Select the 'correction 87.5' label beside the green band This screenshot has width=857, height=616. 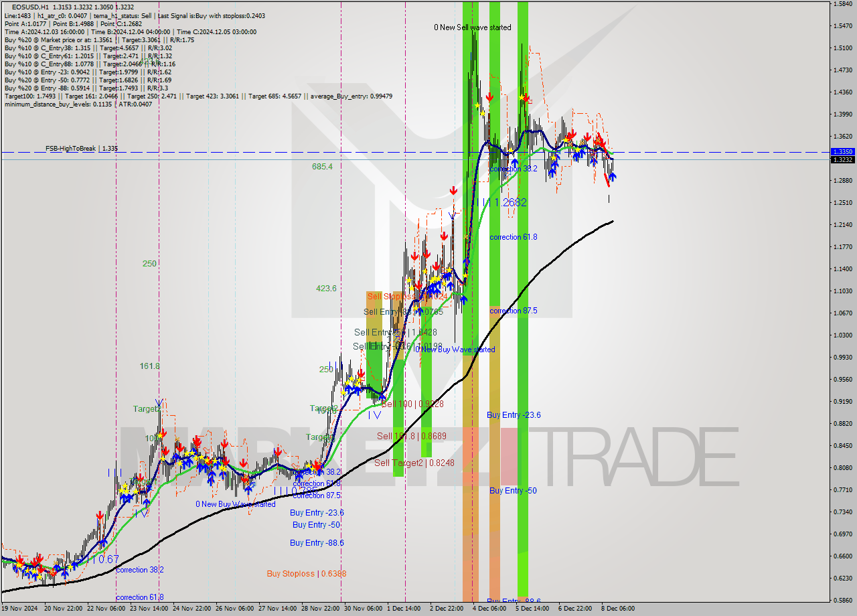(513, 311)
